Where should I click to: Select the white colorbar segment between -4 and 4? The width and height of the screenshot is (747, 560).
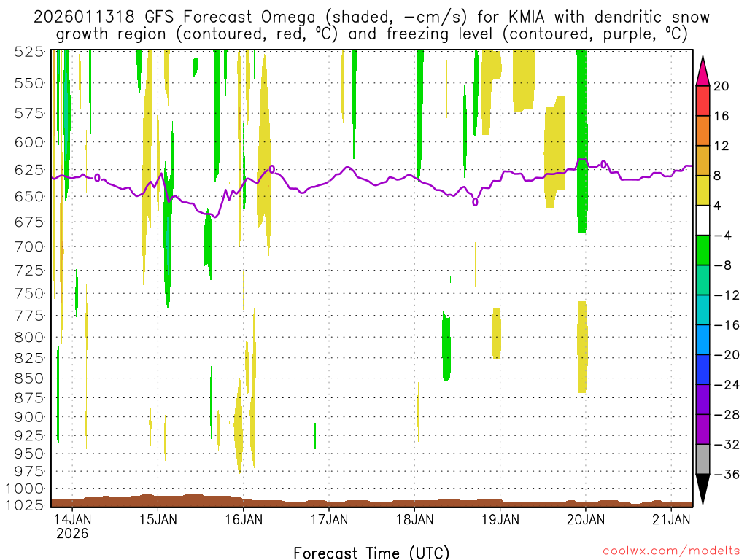click(x=703, y=220)
